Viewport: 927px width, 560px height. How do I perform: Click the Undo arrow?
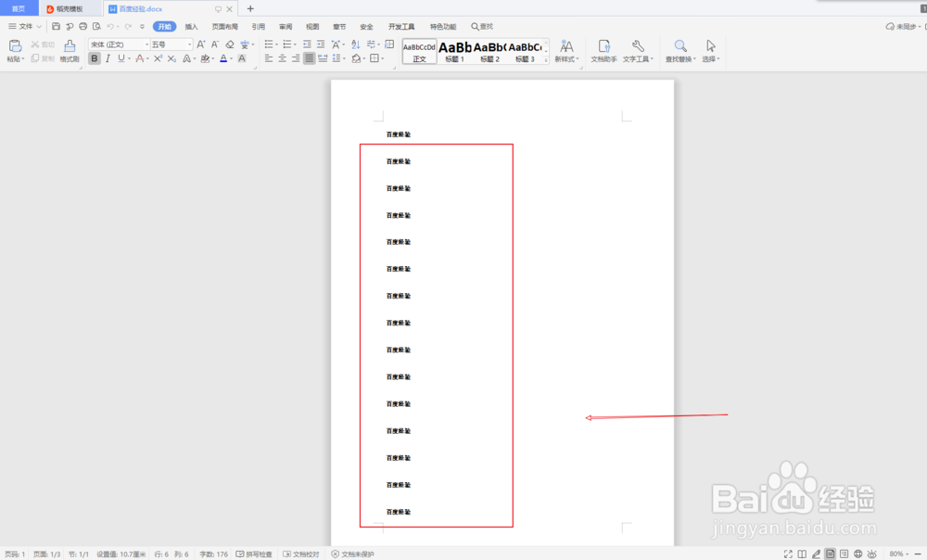tap(110, 27)
